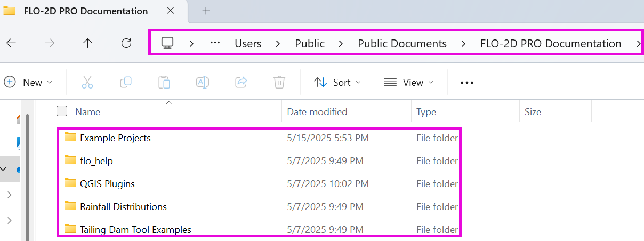Open the See more toolbar options
The image size is (644, 241).
pyautogui.click(x=467, y=83)
